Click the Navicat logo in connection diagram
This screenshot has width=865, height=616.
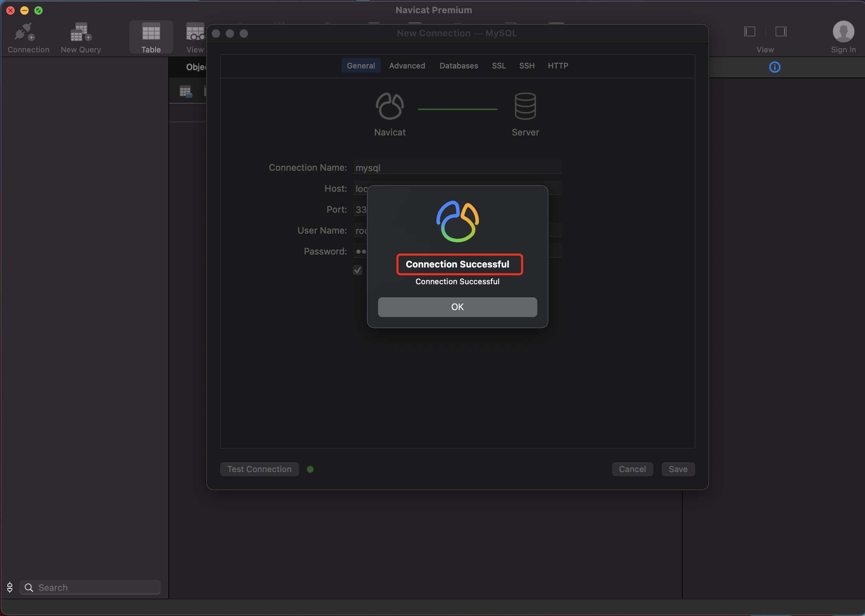click(x=390, y=106)
